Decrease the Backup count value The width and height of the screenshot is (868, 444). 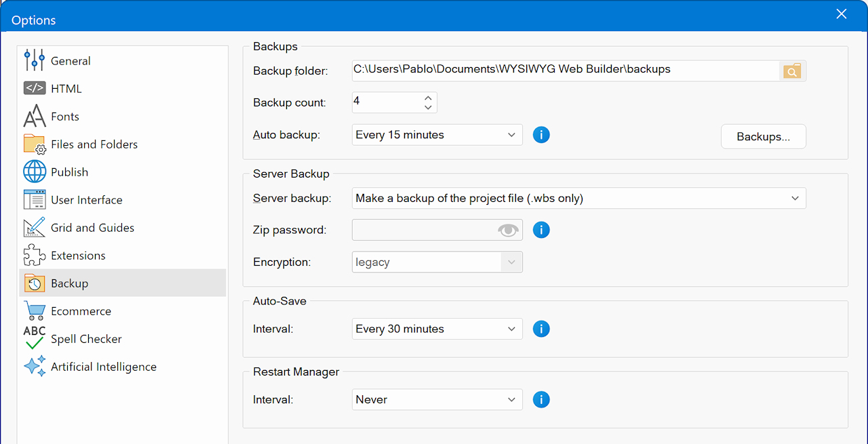point(428,107)
